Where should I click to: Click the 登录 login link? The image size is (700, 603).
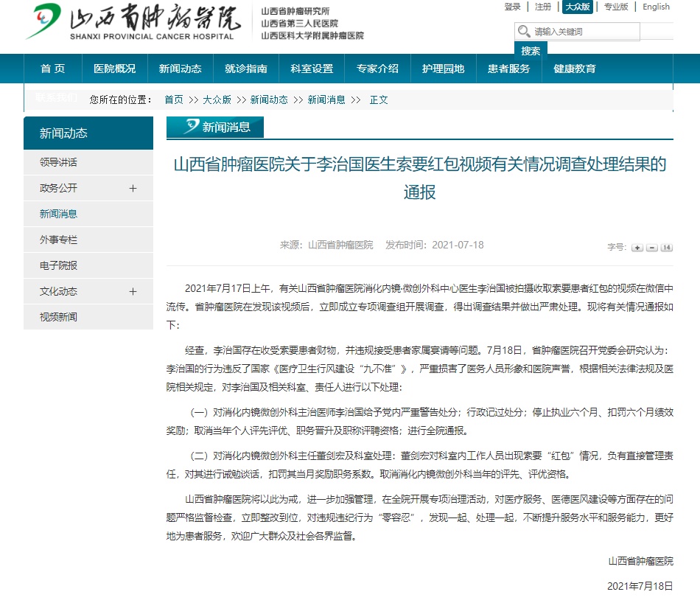(x=512, y=7)
